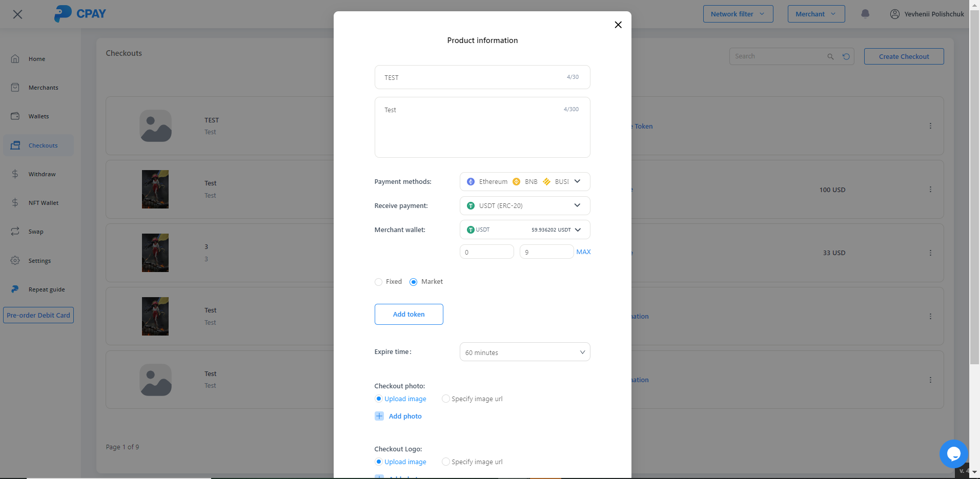Click the chat support bubble icon
This screenshot has height=479, width=980.
pos(953,453)
